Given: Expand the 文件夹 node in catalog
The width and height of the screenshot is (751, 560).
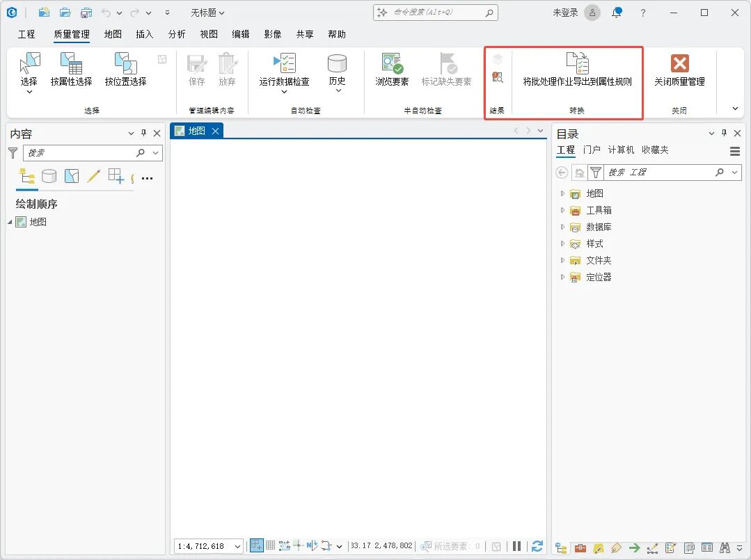Looking at the screenshot, I should (562, 260).
